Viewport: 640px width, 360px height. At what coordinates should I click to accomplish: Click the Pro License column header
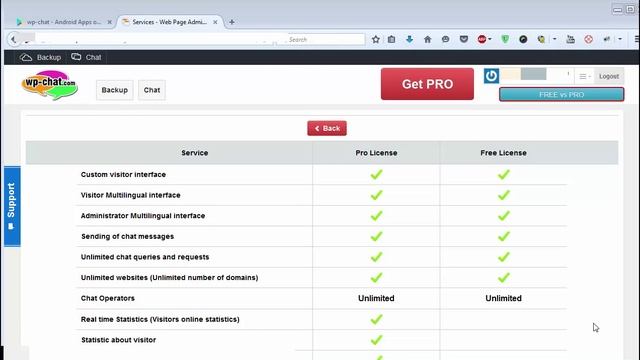376,153
